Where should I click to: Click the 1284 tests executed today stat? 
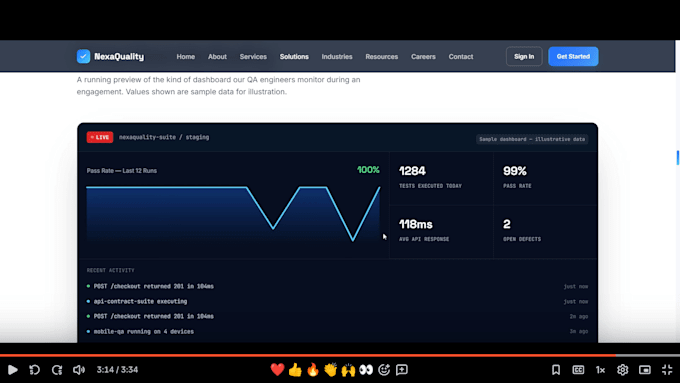[441, 177]
